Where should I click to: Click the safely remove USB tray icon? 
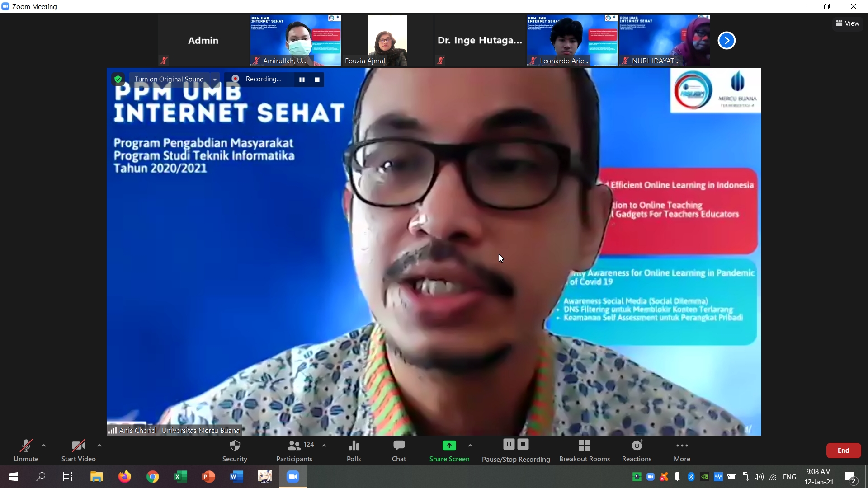pyautogui.click(x=745, y=477)
